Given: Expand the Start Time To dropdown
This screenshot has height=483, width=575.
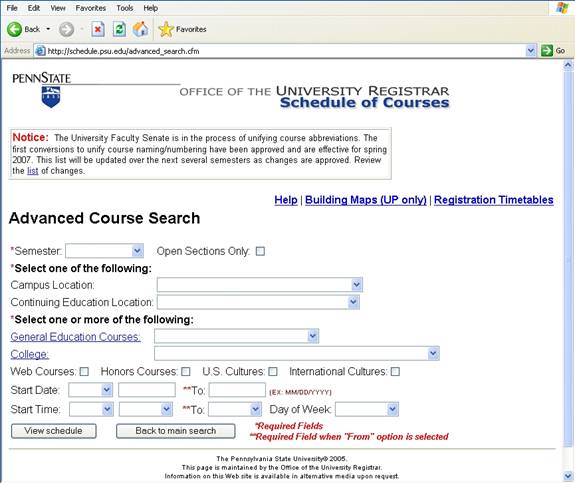Looking at the screenshot, I should click(235, 409).
